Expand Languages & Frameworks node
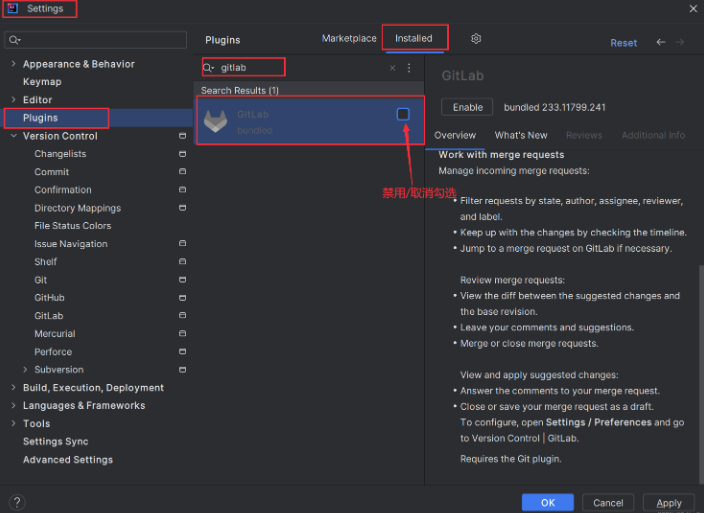Screen dimensions: 704x513 pos(13,405)
